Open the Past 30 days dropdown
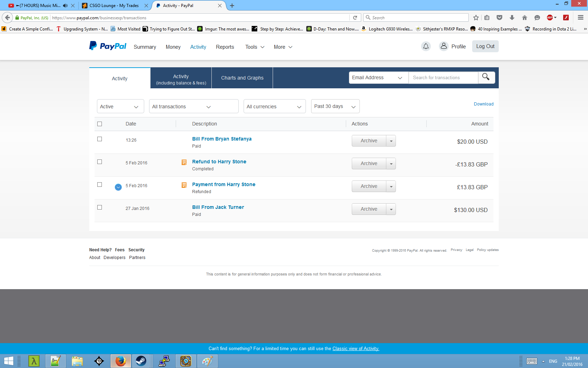This screenshot has height=368, width=588. pos(335,107)
